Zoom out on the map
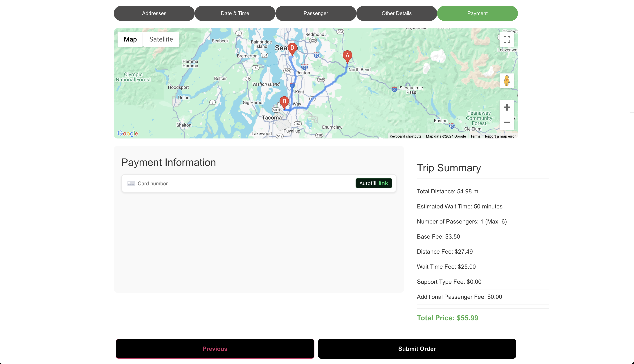This screenshot has height=364, width=634. click(x=507, y=122)
